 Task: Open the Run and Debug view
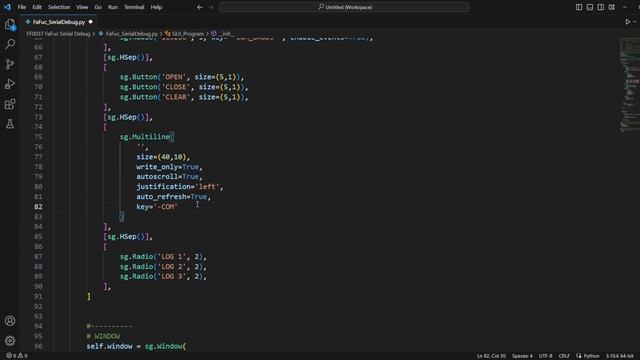click(x=10, y=84)
